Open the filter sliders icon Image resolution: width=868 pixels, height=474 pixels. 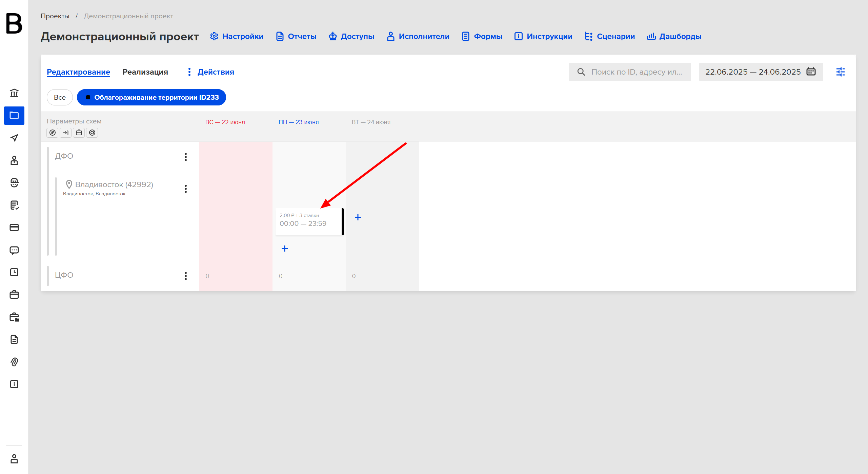(841, 72)
